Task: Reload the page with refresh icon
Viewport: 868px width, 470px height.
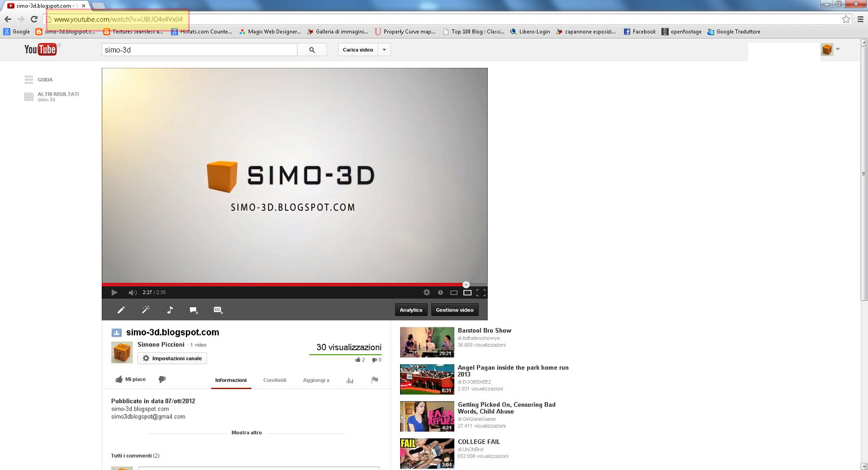Action: point(34,19)
